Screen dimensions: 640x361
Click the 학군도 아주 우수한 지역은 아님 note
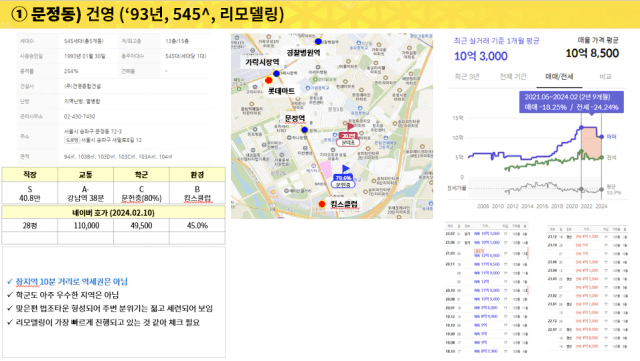point(67,295)
